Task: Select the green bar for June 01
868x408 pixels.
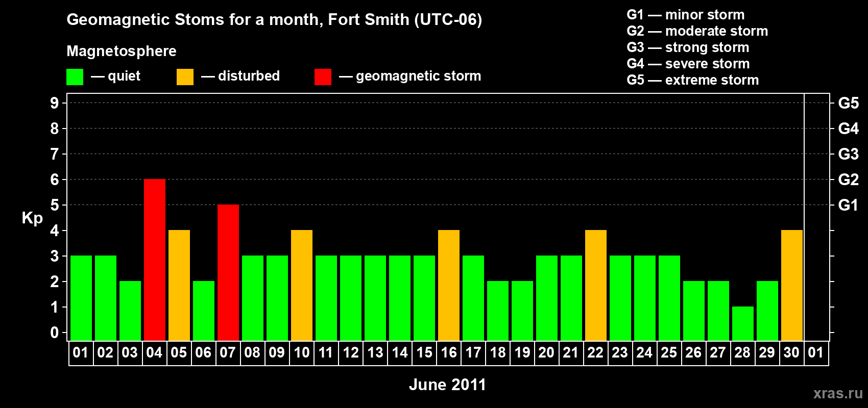Action: pyautogui.click(x=81, y=298)
